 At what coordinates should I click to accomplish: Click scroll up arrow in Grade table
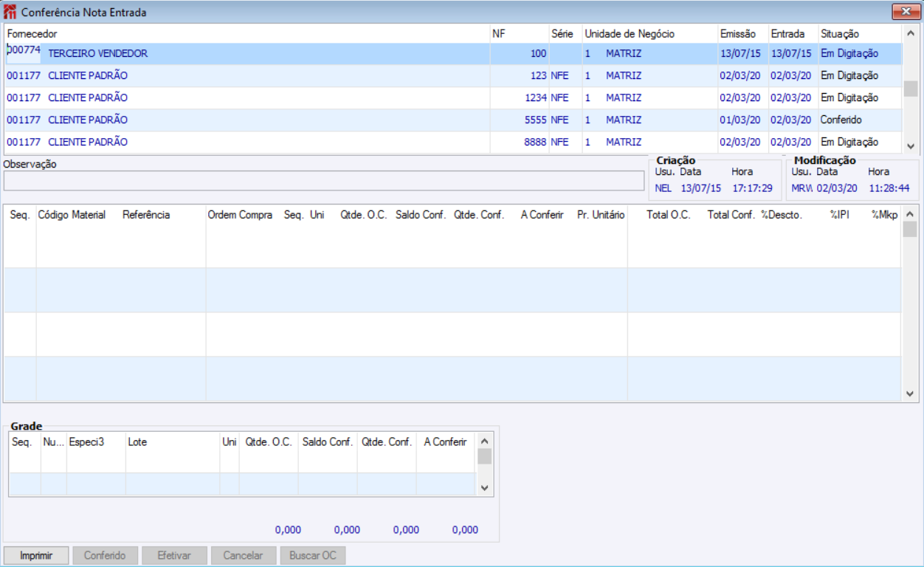tap(484, 440)
